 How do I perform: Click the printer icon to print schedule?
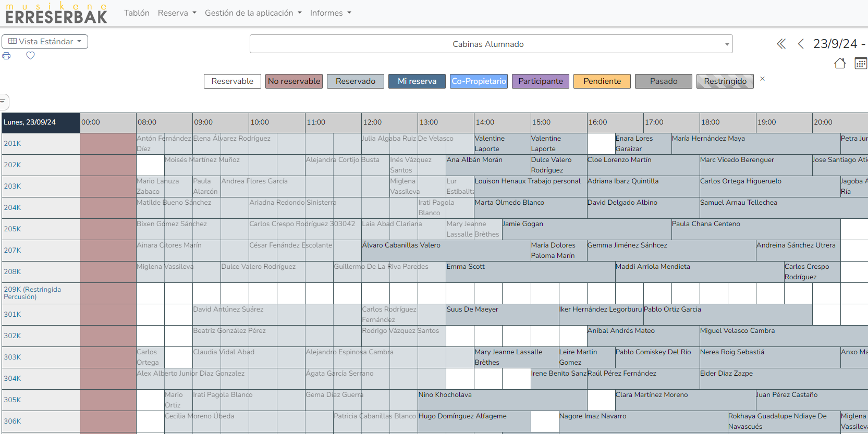pos(6,56)
